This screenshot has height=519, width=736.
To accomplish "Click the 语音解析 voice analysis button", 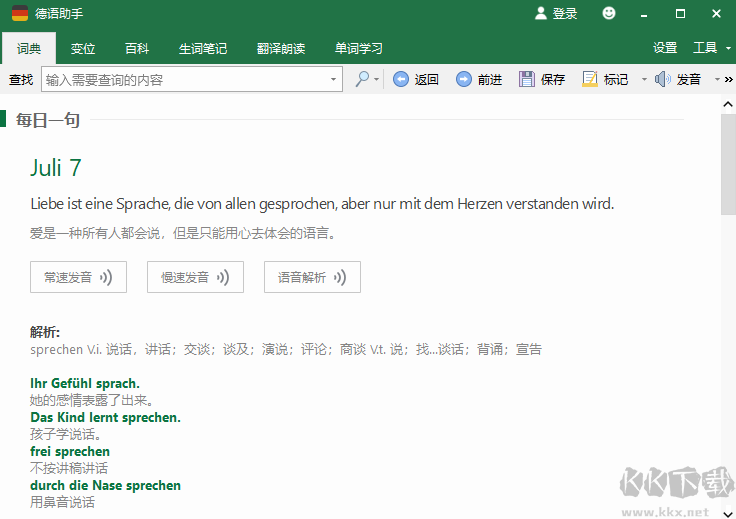I will [x=312, y=277].
